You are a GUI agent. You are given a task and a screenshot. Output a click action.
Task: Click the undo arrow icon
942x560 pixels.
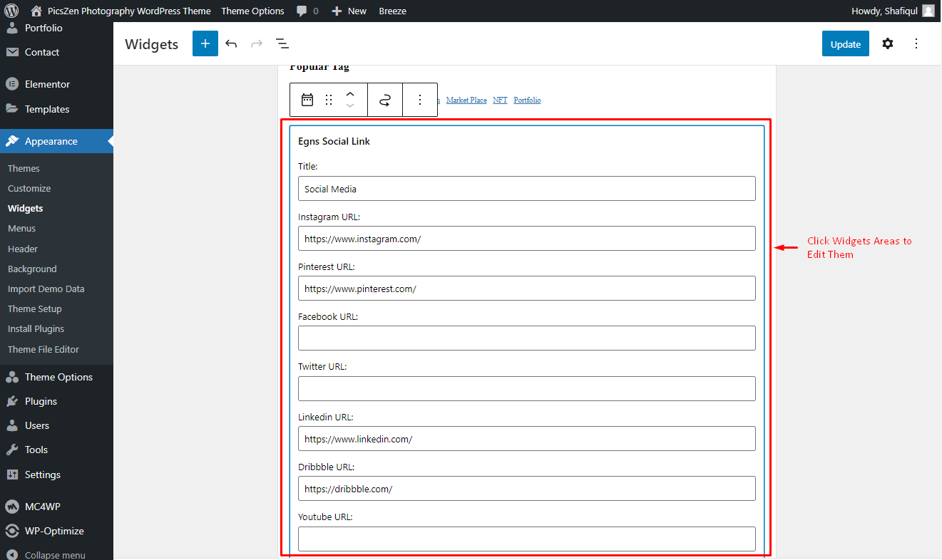pyautogui.click(x=231, y=43)
